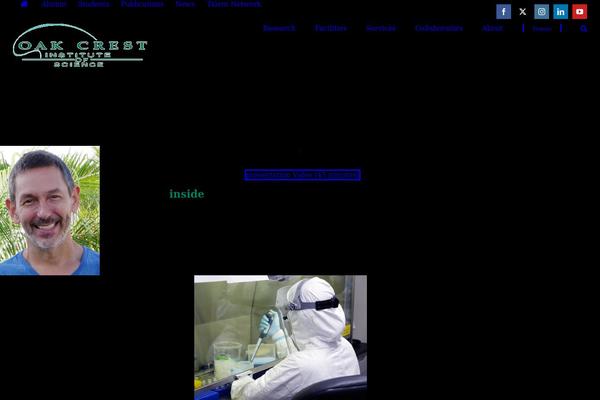Click the Donate button in navigation
The height and width of the screenshot is (400, 600).
(542, 29)
